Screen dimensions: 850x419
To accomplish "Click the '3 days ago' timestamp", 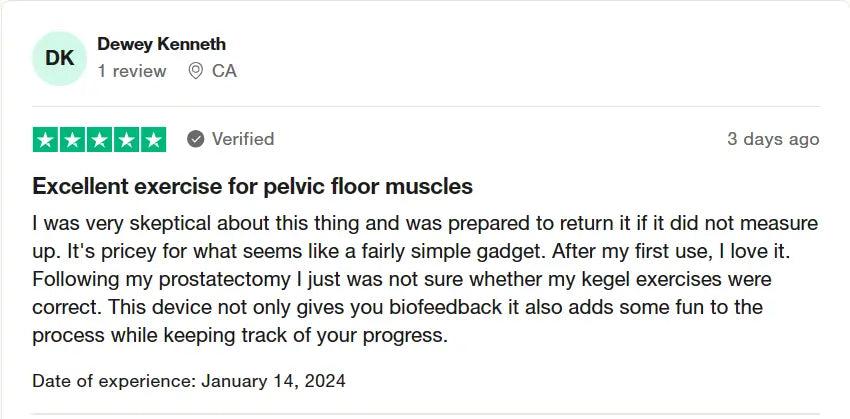I will coord(773,139).
